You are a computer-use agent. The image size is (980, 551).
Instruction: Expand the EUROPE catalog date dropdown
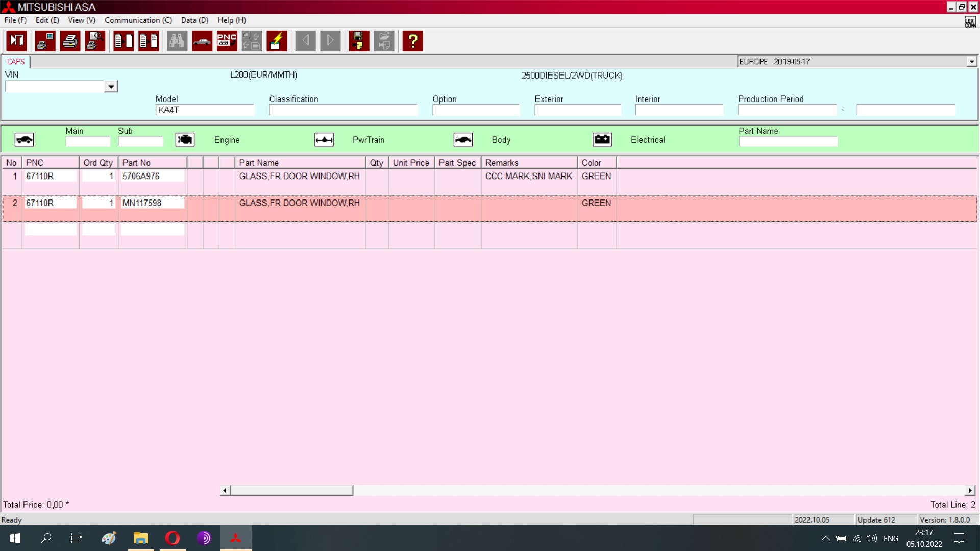(971, 62)
